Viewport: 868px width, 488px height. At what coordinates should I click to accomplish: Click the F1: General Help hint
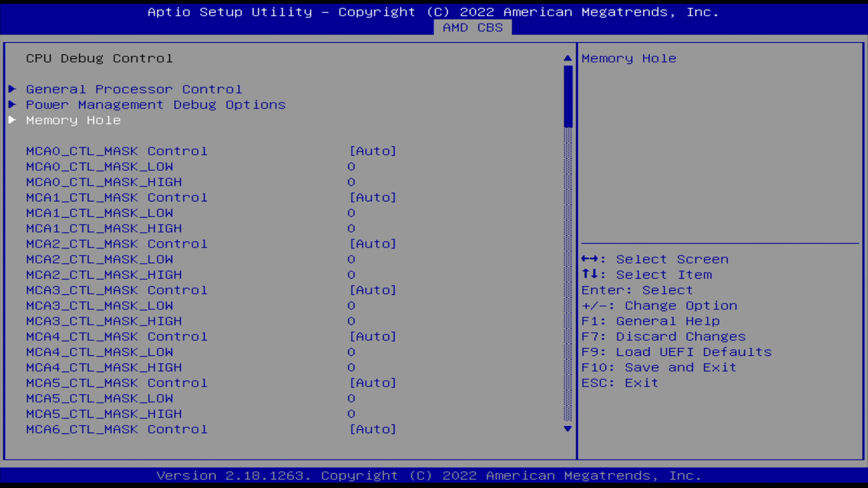(651, 321)
